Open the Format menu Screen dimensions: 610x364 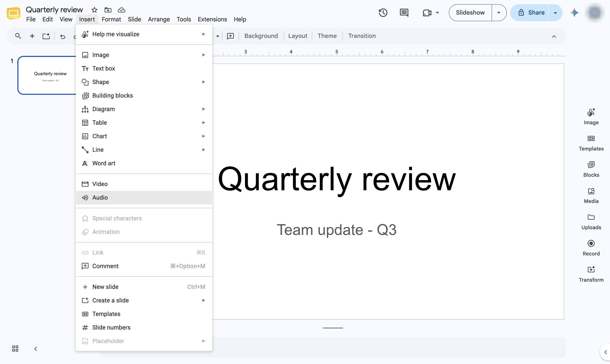click(111, 19)
